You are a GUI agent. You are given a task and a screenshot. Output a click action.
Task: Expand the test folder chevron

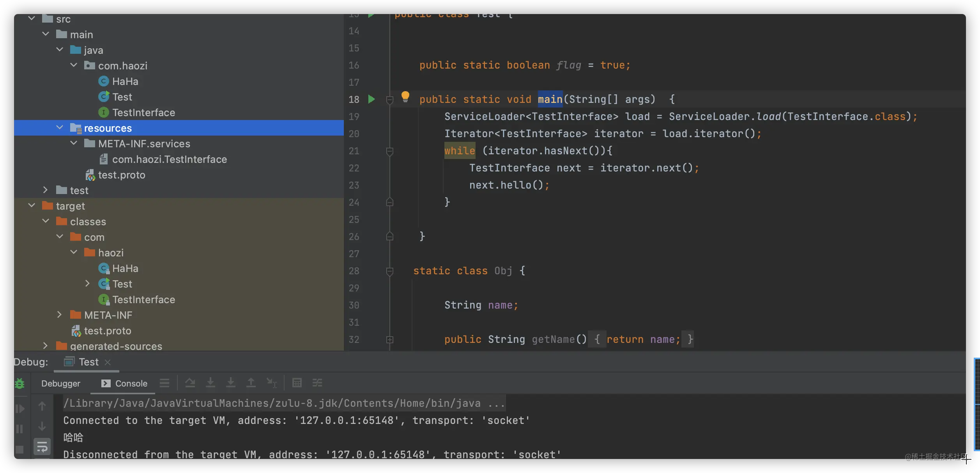(x=45, y=190)
